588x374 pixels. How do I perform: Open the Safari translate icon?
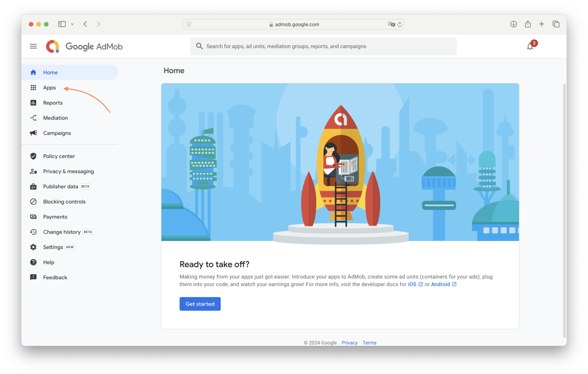click(391, 25)
